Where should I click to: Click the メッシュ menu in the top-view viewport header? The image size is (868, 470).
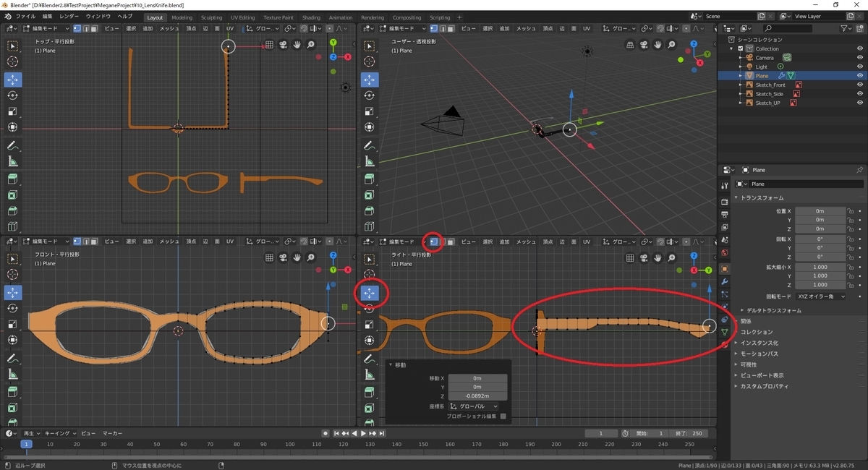click(169, 28)
